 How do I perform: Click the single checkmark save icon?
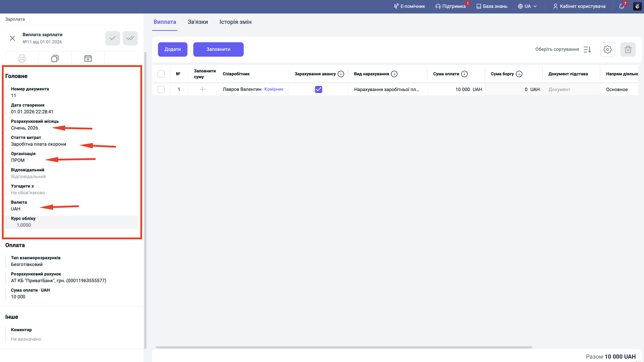click(x=113, y=38)
